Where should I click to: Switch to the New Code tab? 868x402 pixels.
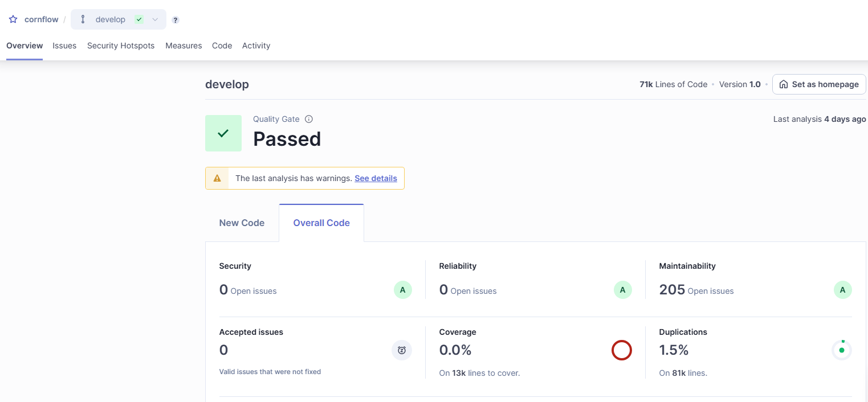tap(242, 223)
